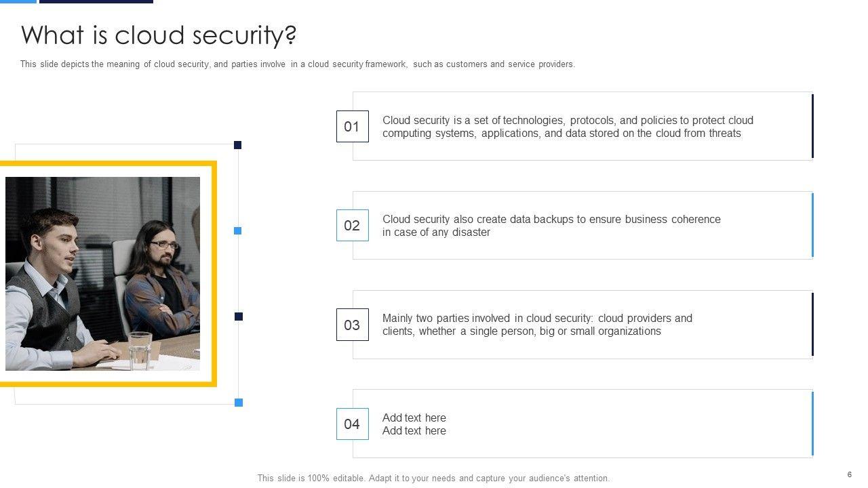Click the light blue bar at top-left corner
868x488 pixels.
pyautogui.click(x=18, y=1)
